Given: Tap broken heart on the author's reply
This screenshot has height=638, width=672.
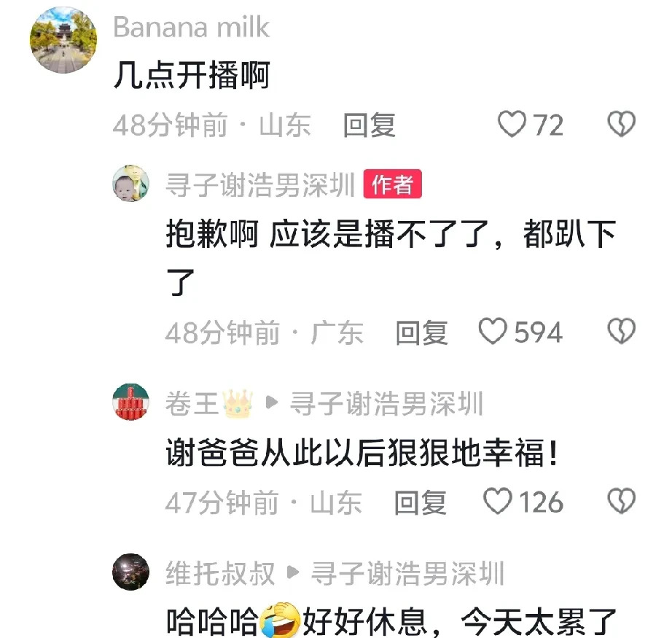Looking at the screenshot, I should click(x=622, y=331).
